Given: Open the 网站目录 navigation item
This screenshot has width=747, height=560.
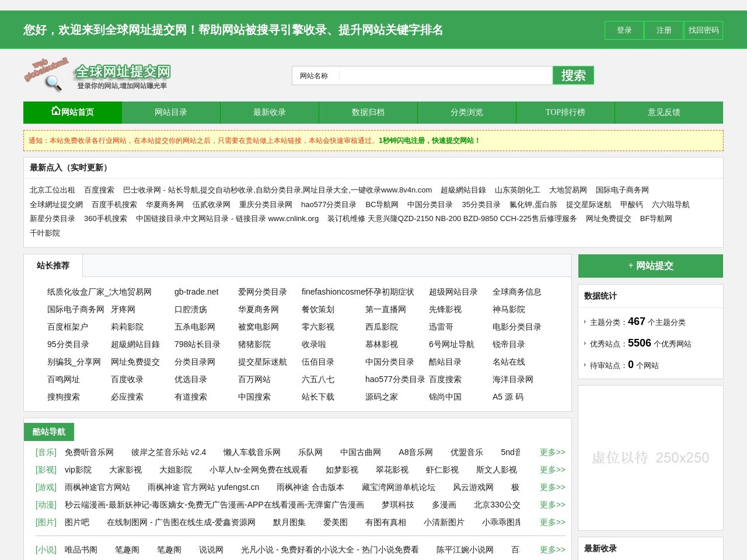Looking at the screenshot, I should point(170,113).
